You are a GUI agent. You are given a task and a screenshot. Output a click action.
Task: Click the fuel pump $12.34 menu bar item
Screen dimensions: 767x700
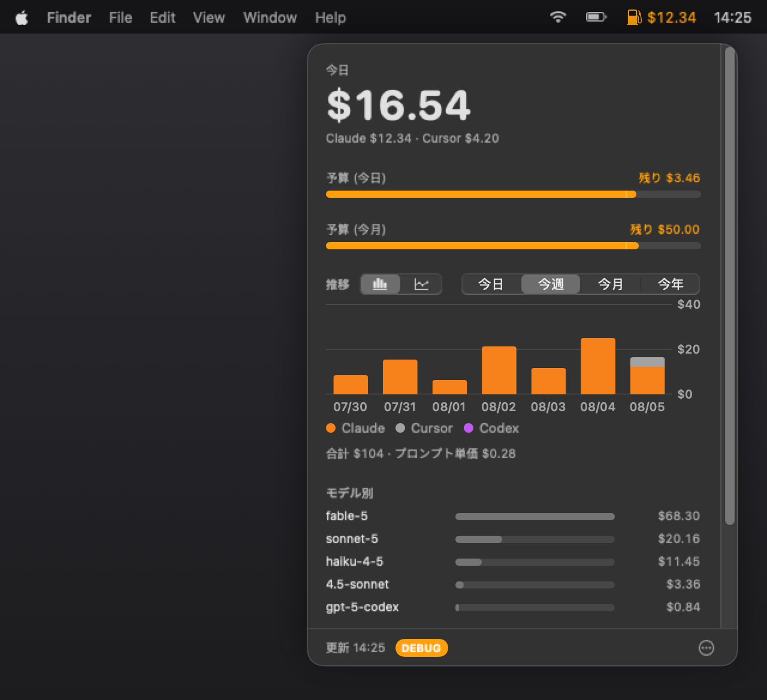pos(662,17)
